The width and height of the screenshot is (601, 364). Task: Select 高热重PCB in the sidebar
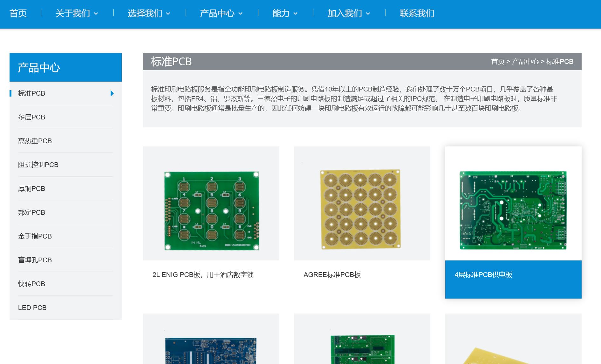[65, 141]
